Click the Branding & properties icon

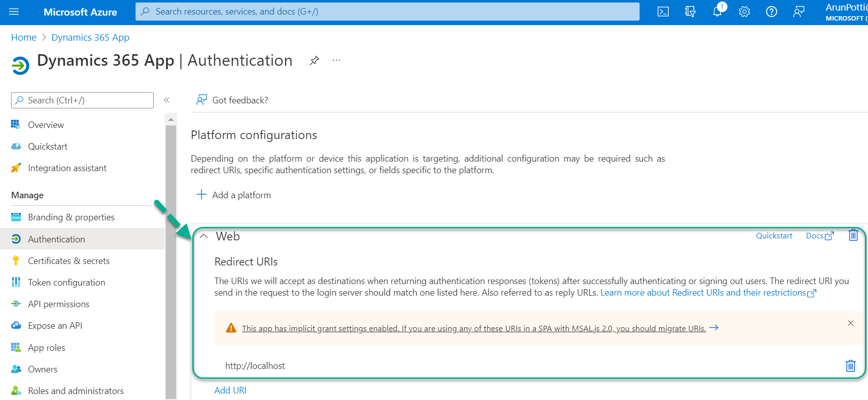point(16,217)
